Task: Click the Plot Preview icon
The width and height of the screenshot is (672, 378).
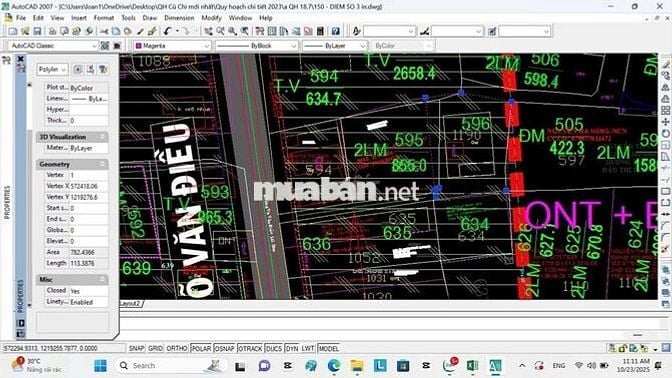Action: coord(64,31)
